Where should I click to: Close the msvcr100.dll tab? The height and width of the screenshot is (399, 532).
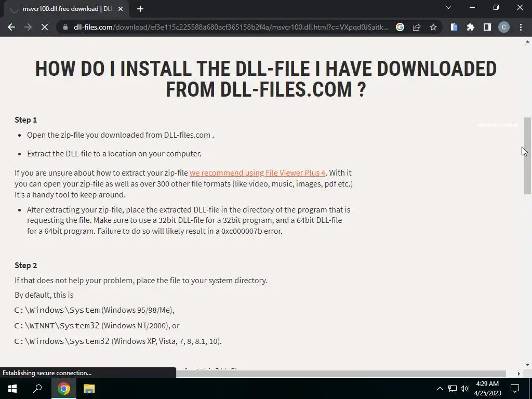pyautogui.click(x=121, y=9)
